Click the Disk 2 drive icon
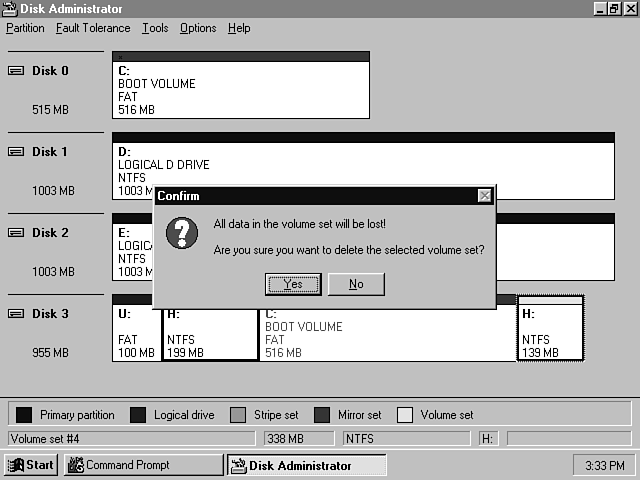The height and width of the screenshot is (480, 640). pyautogui.click(x=16, y=233)
